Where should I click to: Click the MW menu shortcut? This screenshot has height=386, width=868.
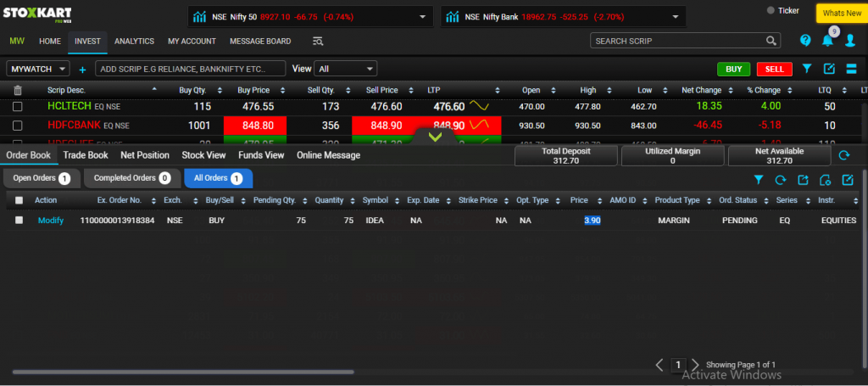point(17,41)
